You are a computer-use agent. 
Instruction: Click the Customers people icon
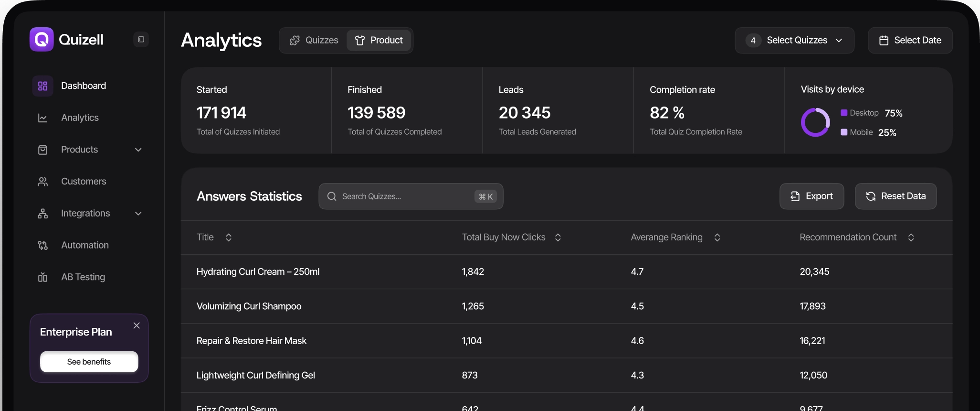coord(42,182)
